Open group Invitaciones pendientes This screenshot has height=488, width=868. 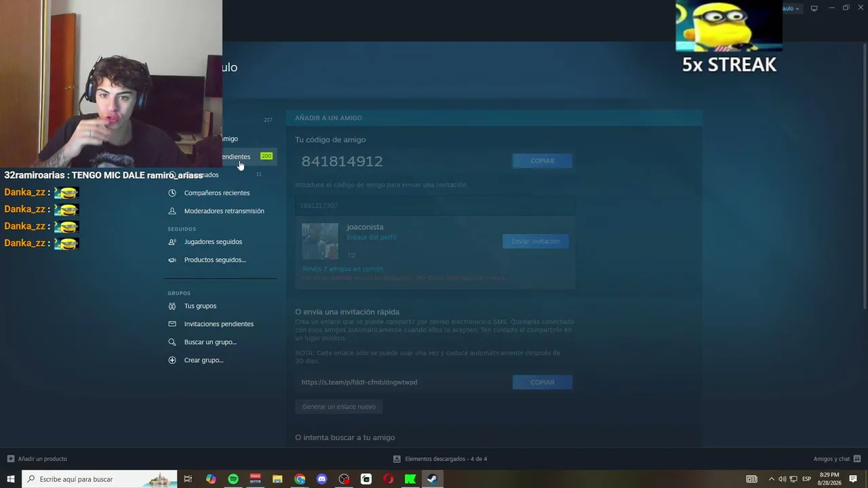coord(219,324)
